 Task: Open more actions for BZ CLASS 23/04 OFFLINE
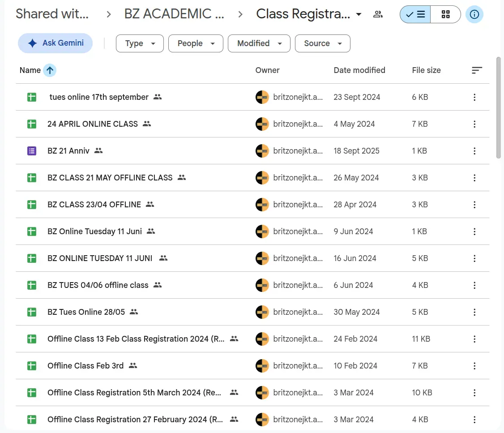click(x=474, y=205)
